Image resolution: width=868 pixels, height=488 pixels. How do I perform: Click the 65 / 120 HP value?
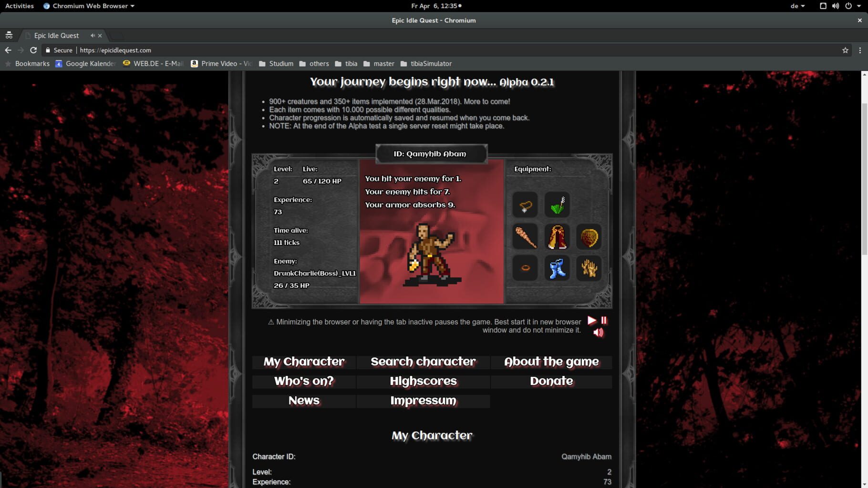[x=322, y=181]
